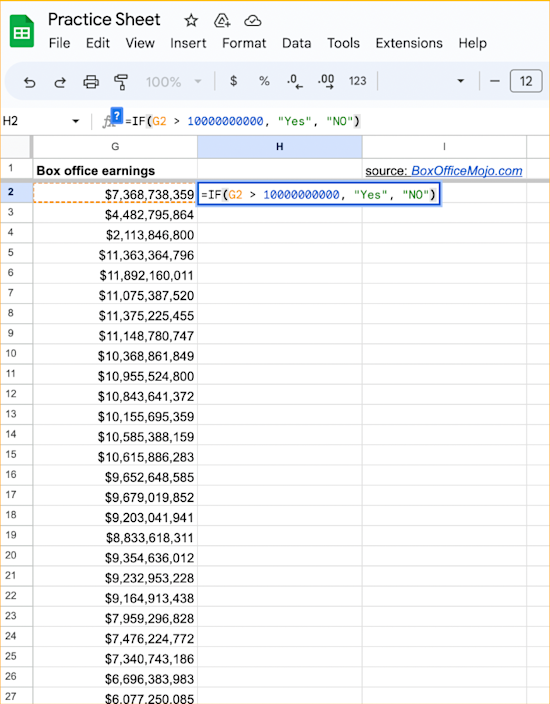Click the Practice Sheet document title
The width and height of the screenshot is (550, 704).
pyautogui.click(x=104, y=19)
